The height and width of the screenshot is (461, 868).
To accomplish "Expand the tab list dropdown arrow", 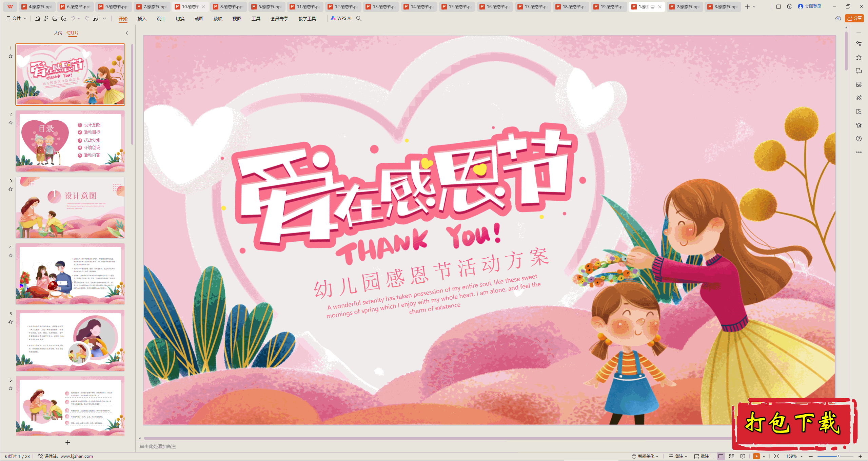I will click(x=754, y=6).
